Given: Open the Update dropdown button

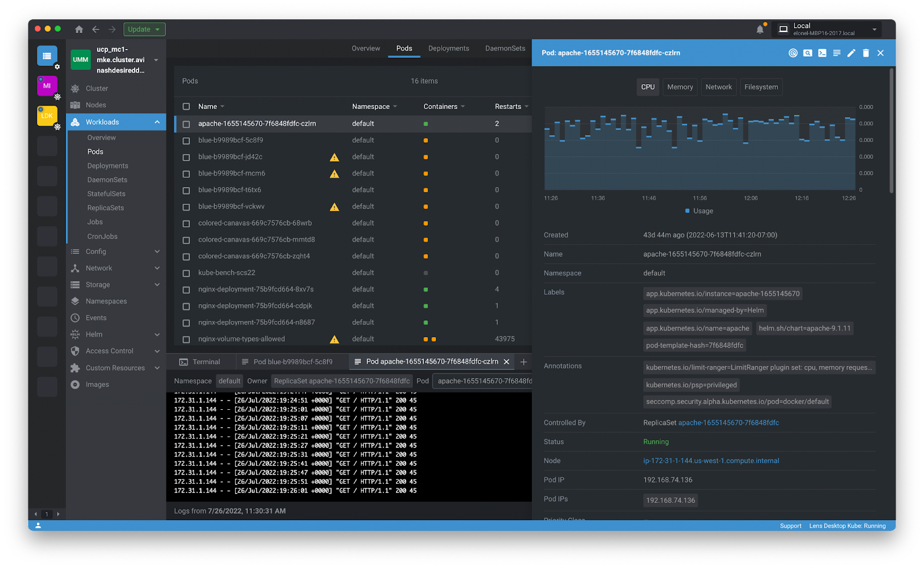Looking at the screenshot, I should 144,29.
